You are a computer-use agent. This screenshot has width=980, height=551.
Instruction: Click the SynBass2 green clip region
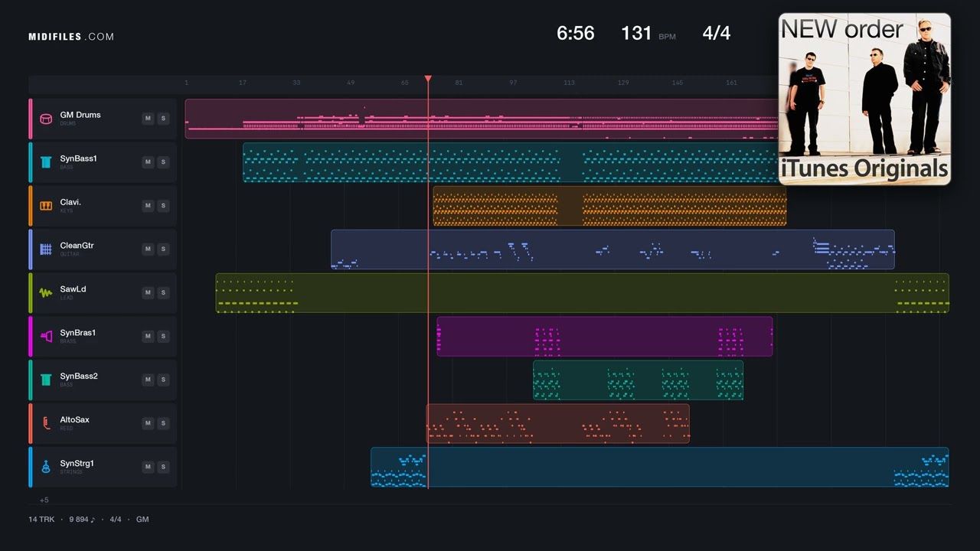[x=638, y=380]
